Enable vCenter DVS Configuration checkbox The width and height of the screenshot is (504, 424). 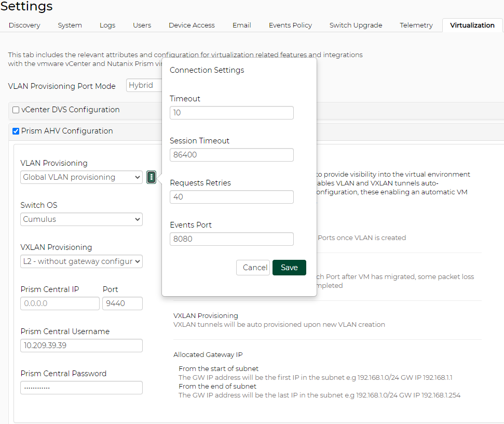pyautogui.click(x=16, y=110)
